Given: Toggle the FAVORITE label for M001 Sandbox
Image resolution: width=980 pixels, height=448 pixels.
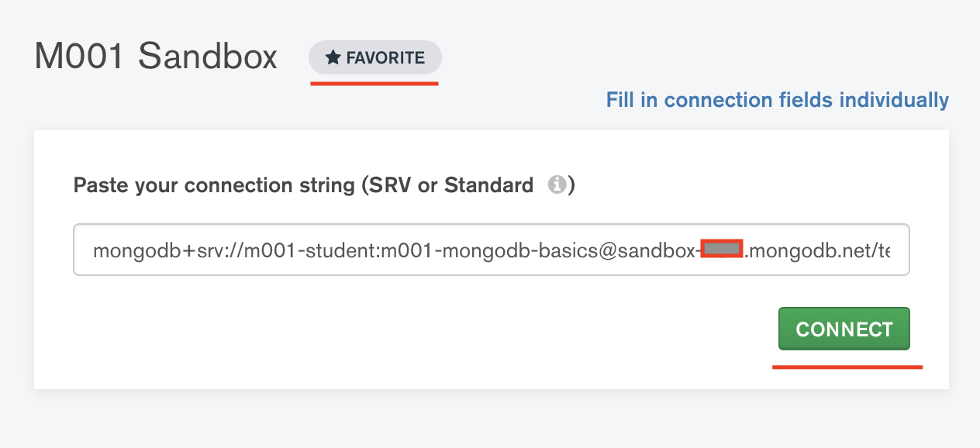Looking at the screenshot, I should (385, 58).
